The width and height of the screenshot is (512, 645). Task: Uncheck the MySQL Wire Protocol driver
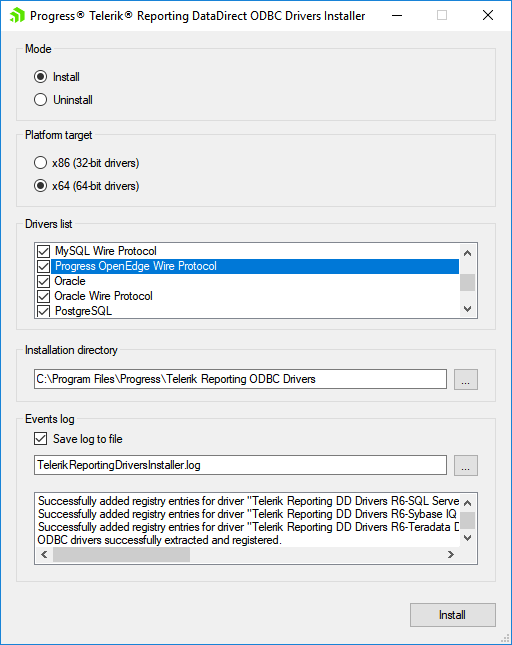coord(44,251)
